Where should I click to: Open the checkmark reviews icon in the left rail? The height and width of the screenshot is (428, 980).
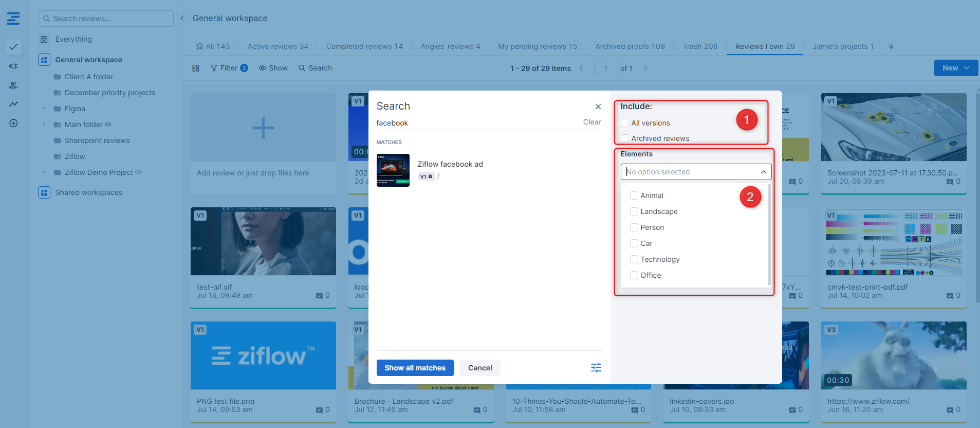point(13,47)
